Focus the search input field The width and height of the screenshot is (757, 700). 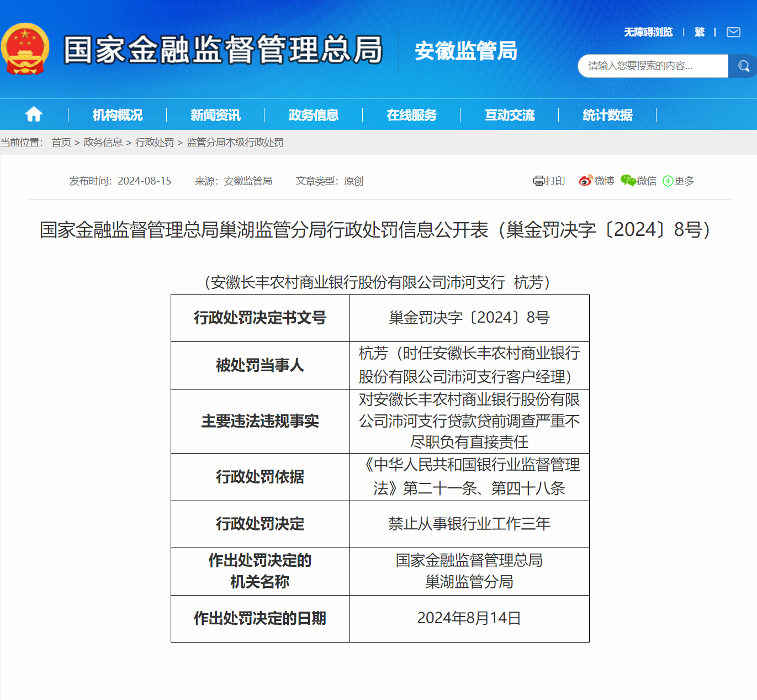tap(653, 66)
